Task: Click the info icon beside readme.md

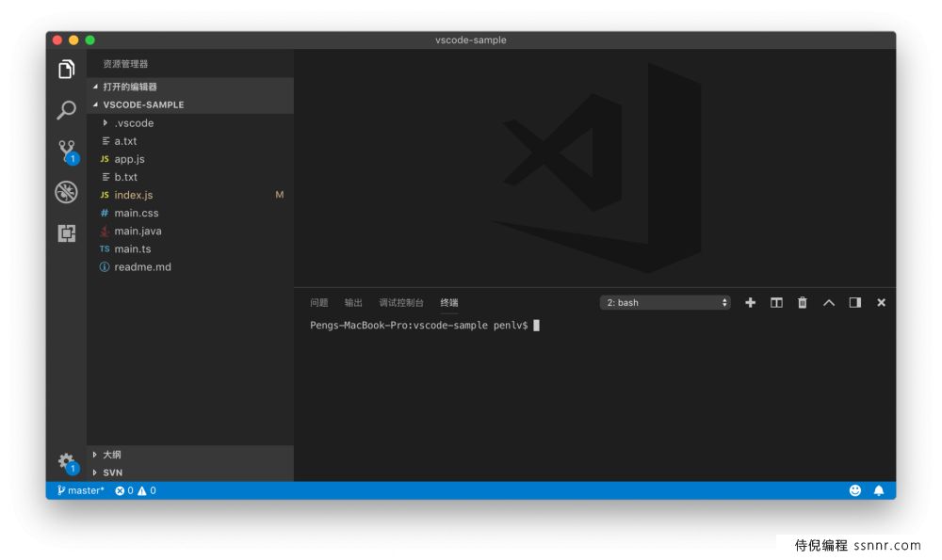Action: point(105,267)
